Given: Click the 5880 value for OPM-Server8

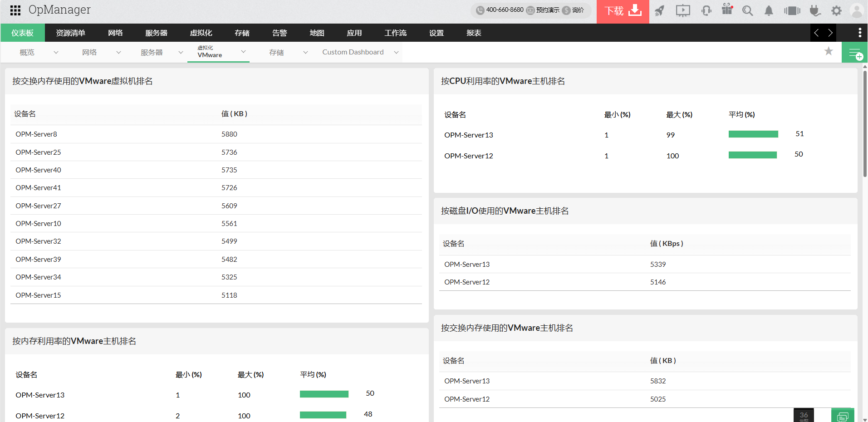Looking at the screenshot, I should click(x=229, y=134).
